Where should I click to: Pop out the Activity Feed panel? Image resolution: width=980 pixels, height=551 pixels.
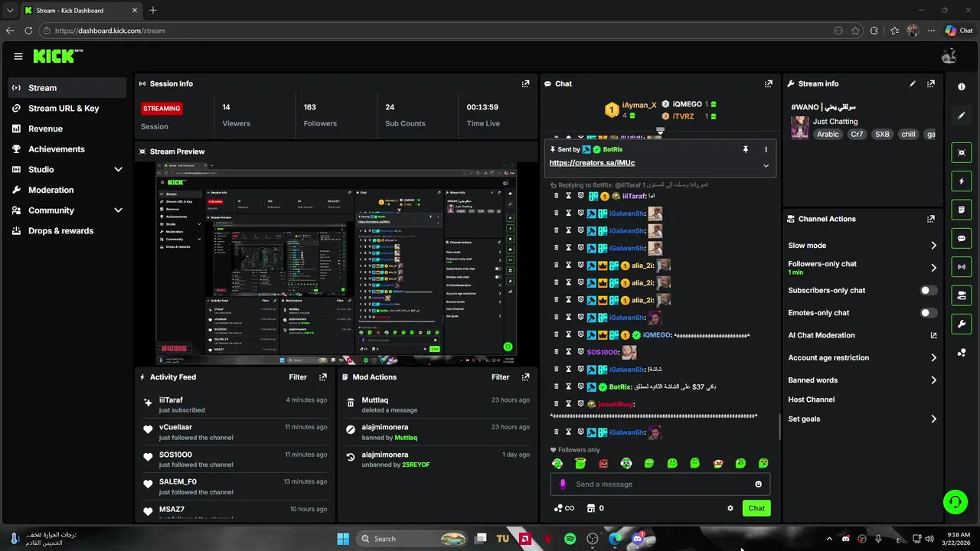323,377
